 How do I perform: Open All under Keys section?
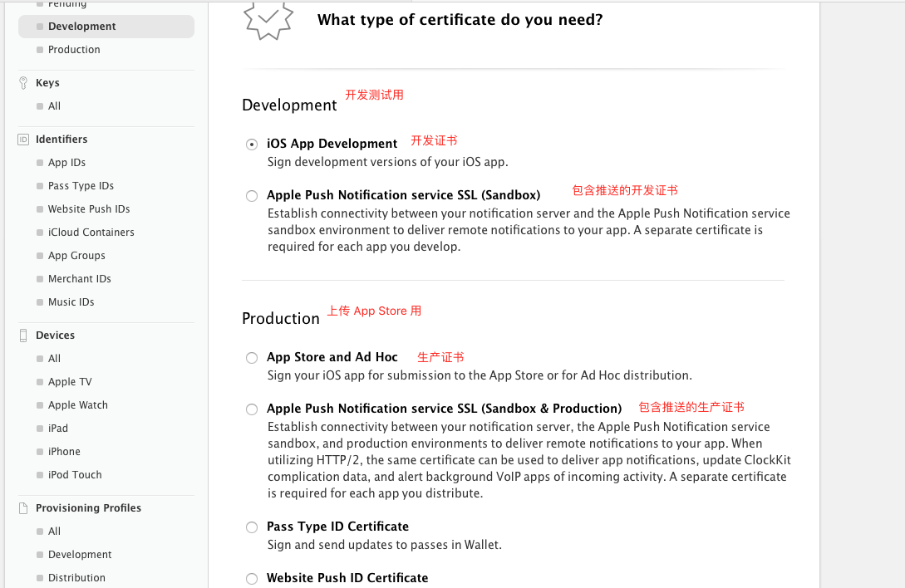click(54, 106)
